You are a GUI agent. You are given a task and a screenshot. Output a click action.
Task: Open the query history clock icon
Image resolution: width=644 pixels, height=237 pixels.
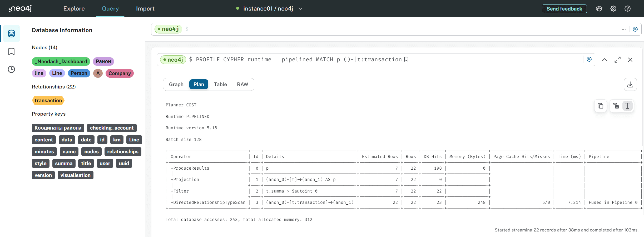pos(11,70)
